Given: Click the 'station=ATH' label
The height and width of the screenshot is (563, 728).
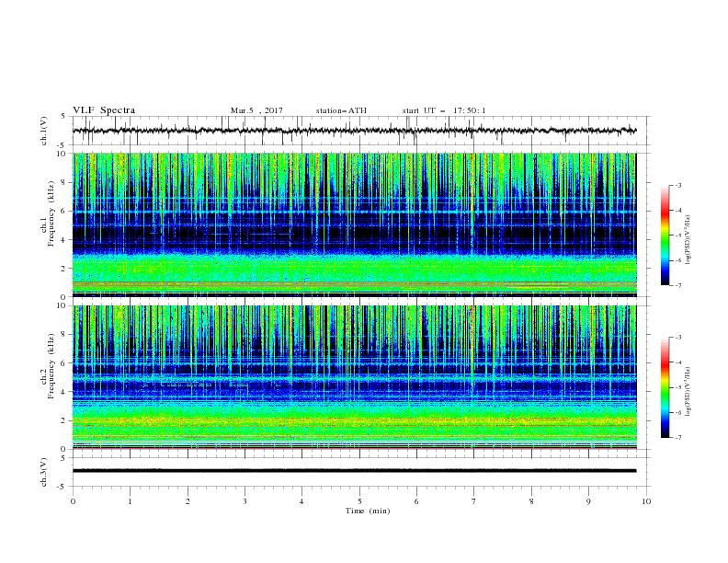Looking at the screenshot, I should pyautogui.click(x=341, y=110).
